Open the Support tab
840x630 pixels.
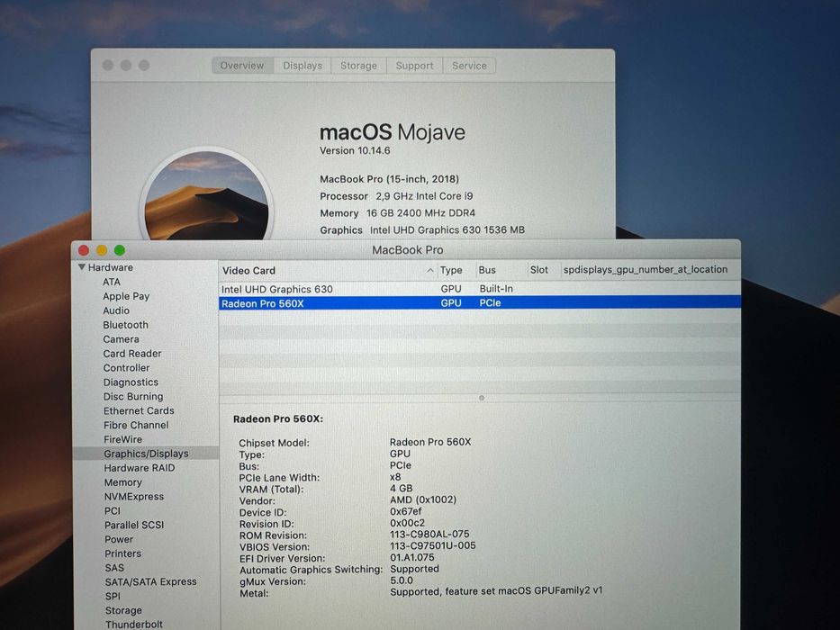point(415,66)
